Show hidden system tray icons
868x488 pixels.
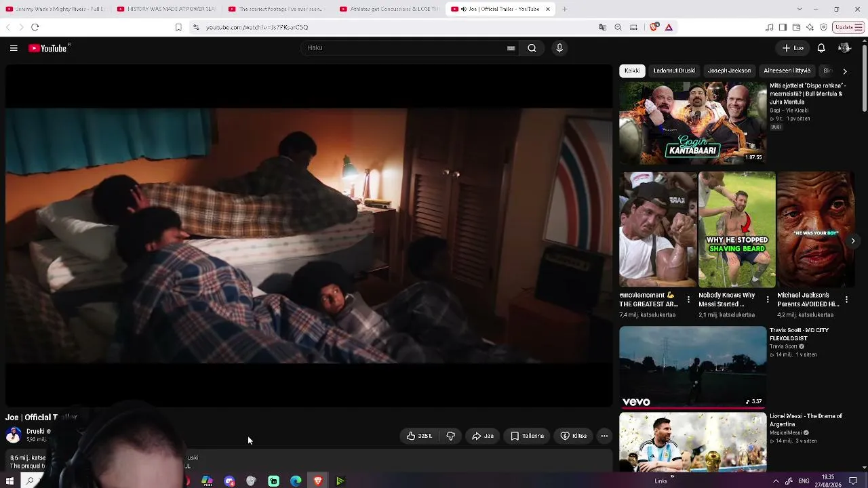click(776, 481)
